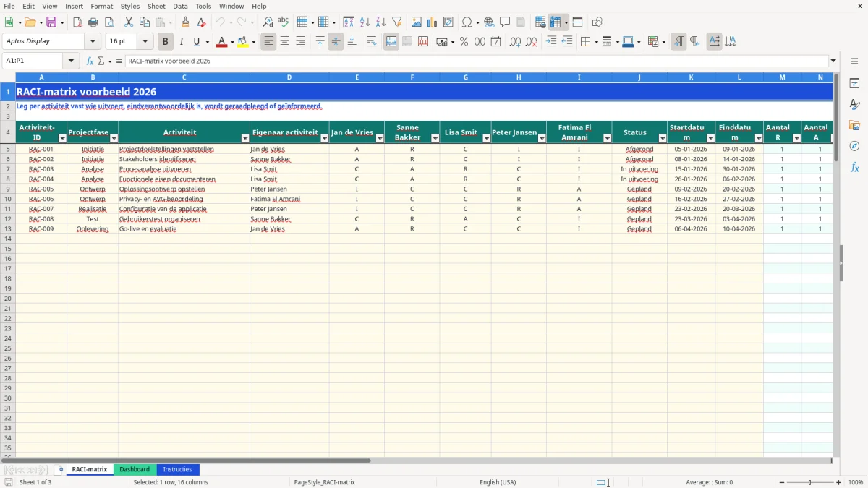Image resolution: width=868 pixels, height=488 pixels.
Task: Open the File menu
Action: tap(9, 6)
